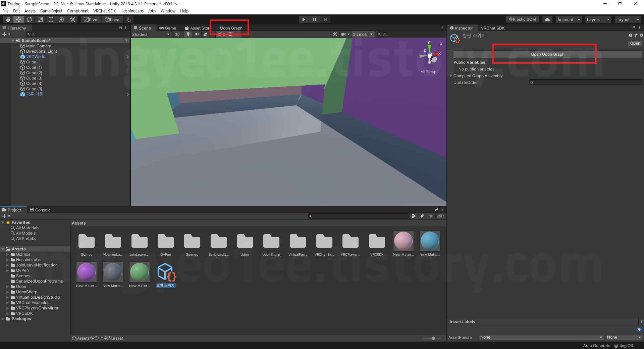
Task: Open scene view tools wrench icon
Action: pos(335,34)
